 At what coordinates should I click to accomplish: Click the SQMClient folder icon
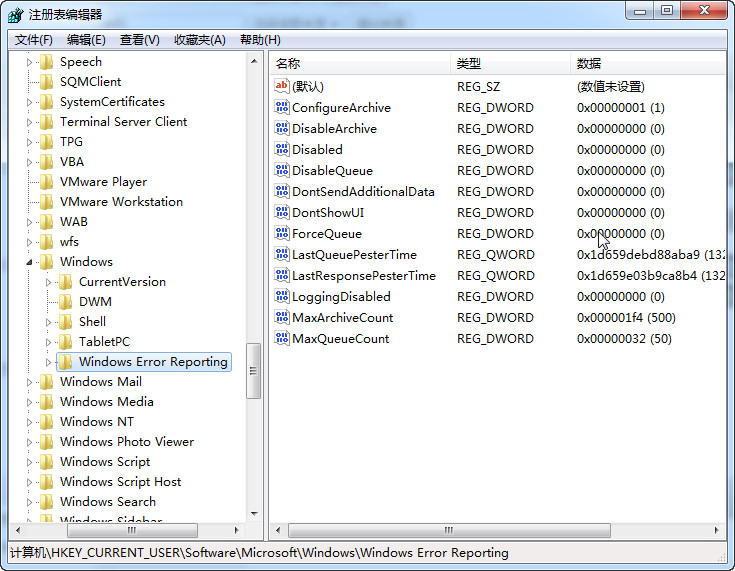pos(47,82)
